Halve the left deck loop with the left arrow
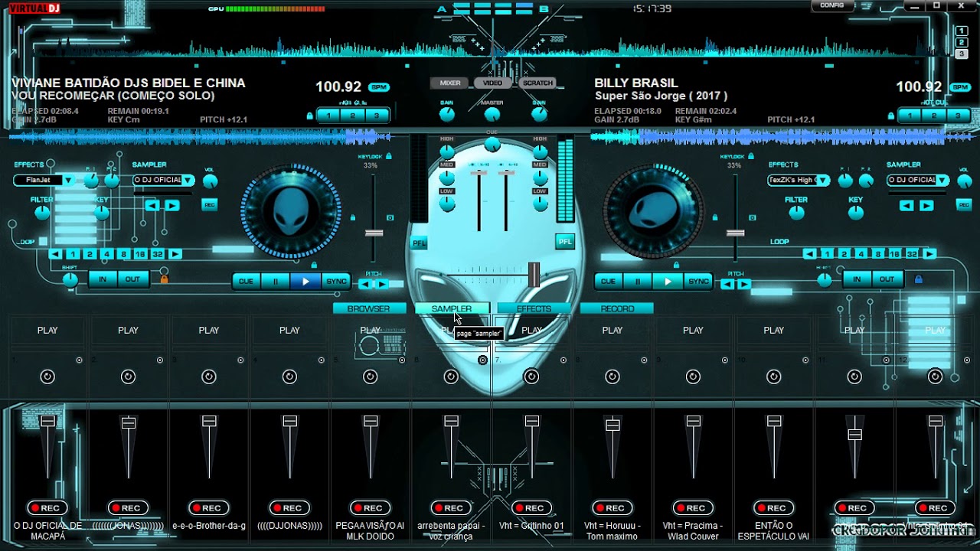The height and width of the screenshot is (551, 980). click(56, 254)
